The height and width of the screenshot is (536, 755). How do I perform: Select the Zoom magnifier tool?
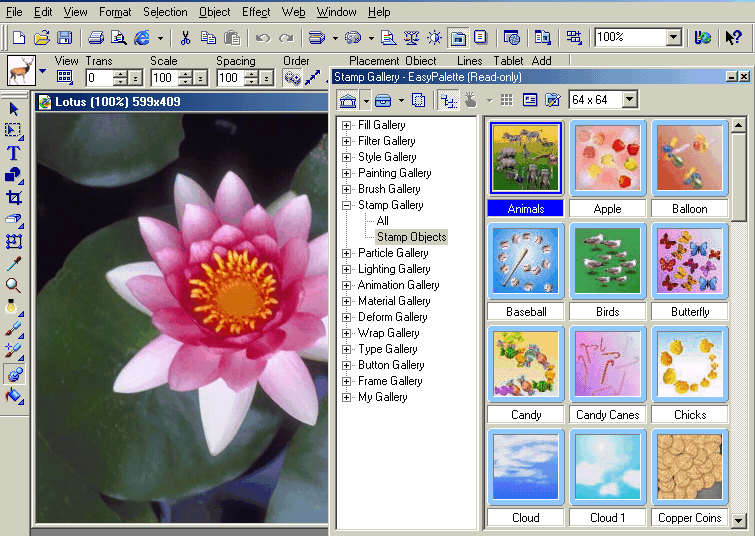[13, 286]
